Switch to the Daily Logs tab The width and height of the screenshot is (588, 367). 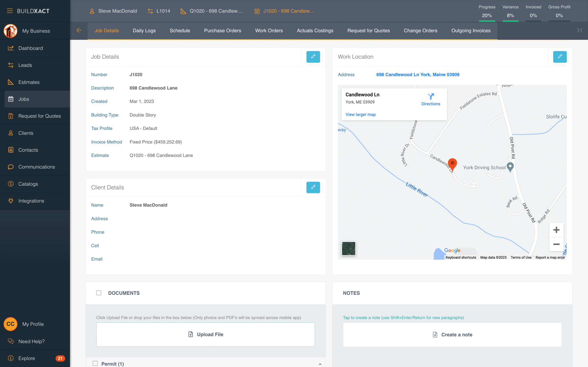(x=144, y=31)
